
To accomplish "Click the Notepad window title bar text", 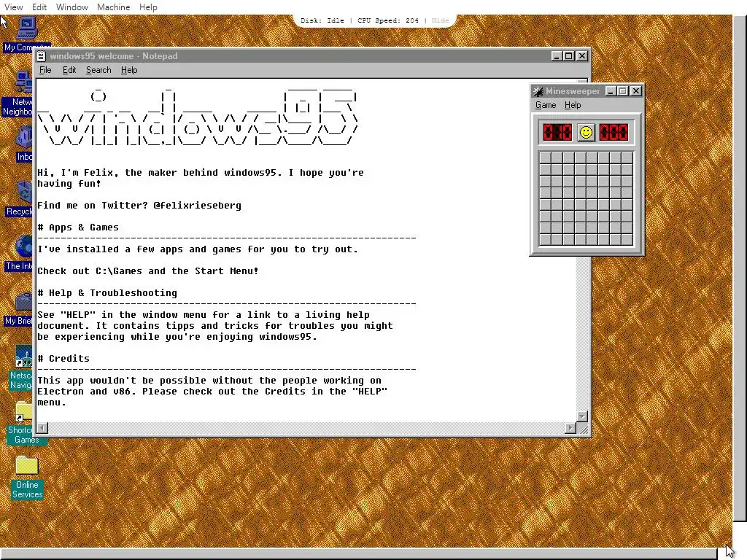I will pos(113,56).
